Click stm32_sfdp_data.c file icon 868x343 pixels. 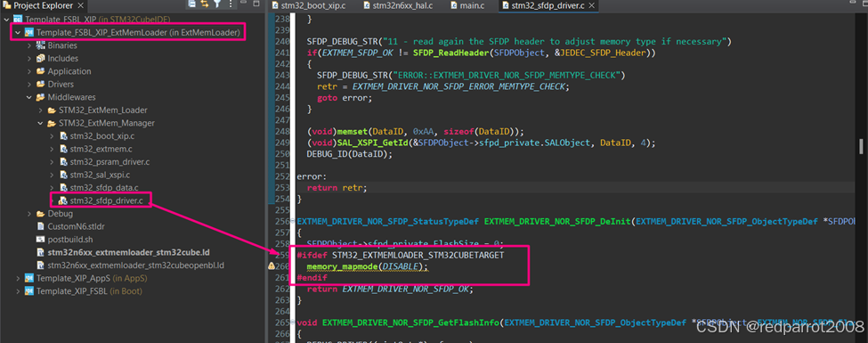click(63, 188)
